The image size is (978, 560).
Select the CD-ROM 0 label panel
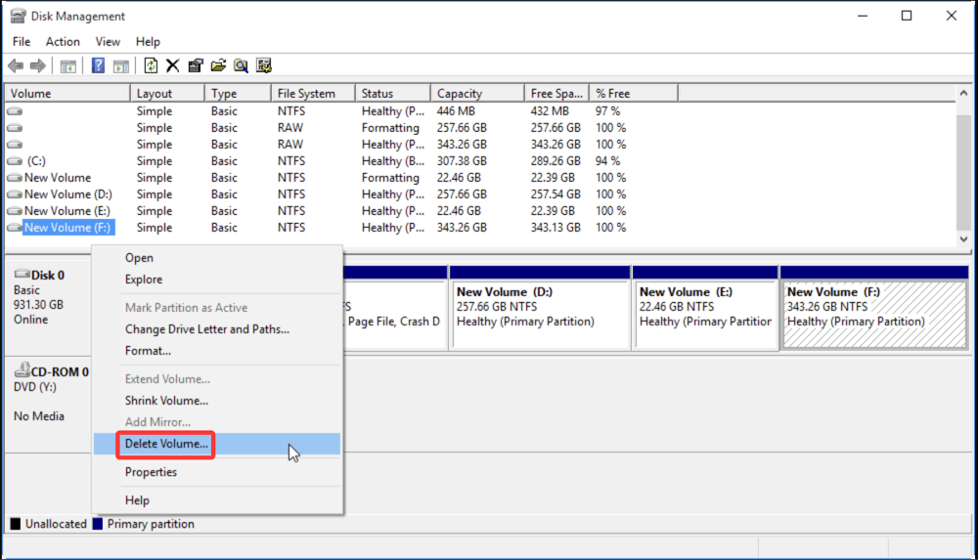pyautogui.click(x=49, y=404)
